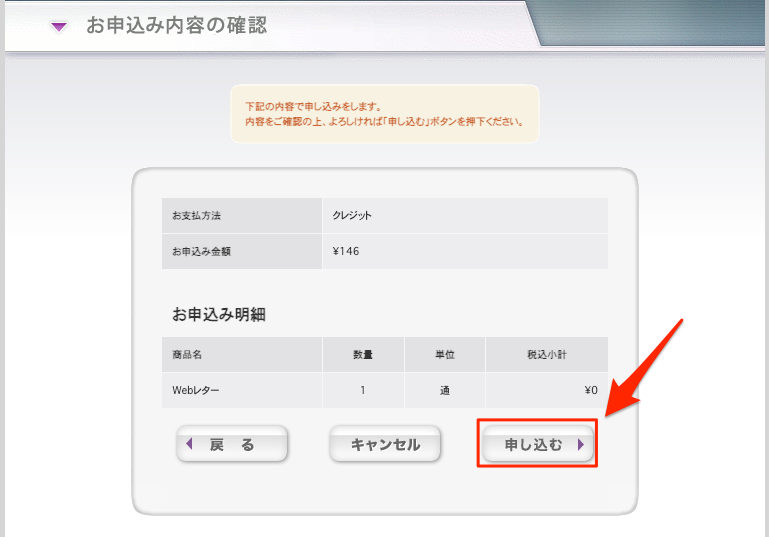Image resolution: width=769 pixels, height=537 pixels.
Task: Click the 税込小計 column header
Action: [x=547, y=354]
